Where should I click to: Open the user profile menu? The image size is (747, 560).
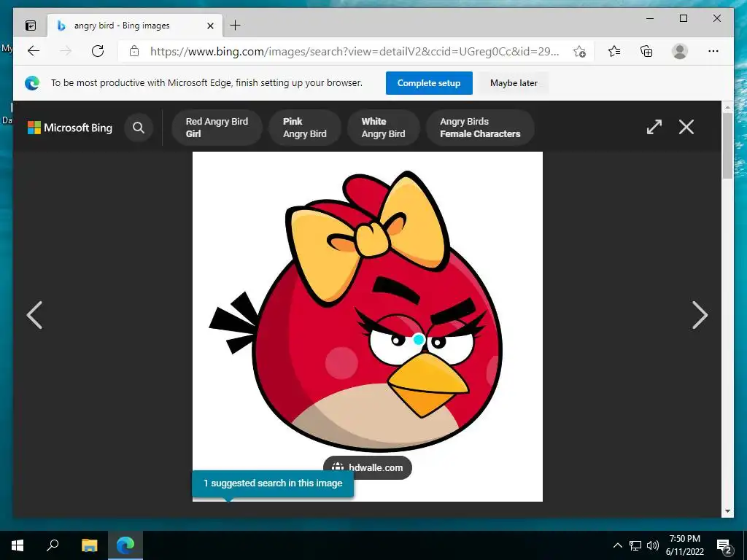coord(680,51)
